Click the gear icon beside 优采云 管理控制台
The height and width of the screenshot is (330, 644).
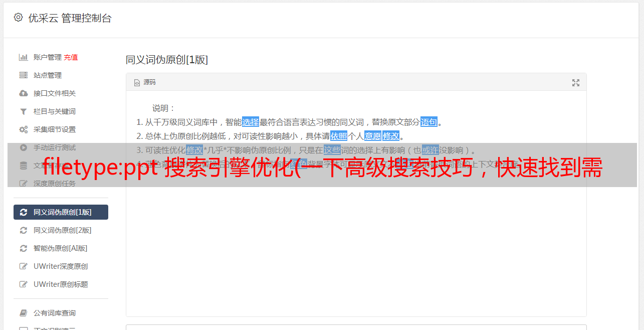19,18
